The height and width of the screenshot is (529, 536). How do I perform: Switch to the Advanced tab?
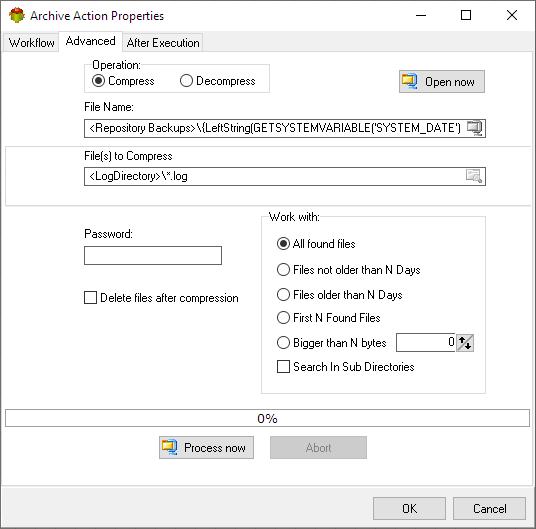tap(91, 41)
